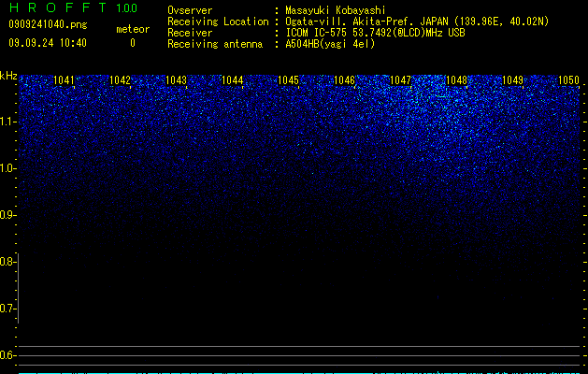Click the 0.9 frequency axis label
The width and height of the screenshot is (588, 374).
click(7, 215)
